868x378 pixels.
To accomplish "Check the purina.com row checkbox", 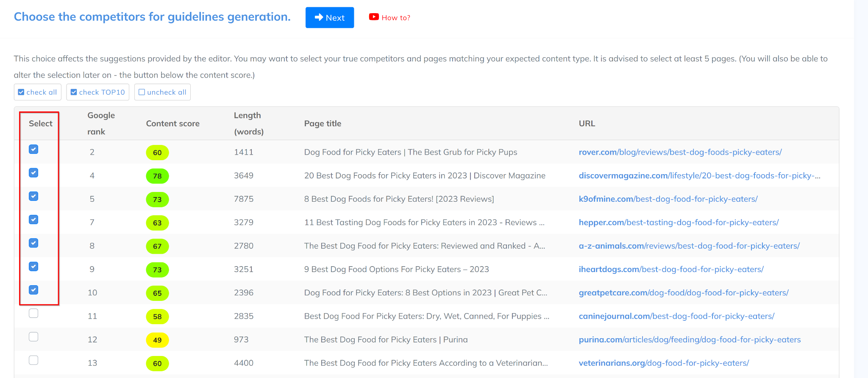I will click(x=33, y=337).
